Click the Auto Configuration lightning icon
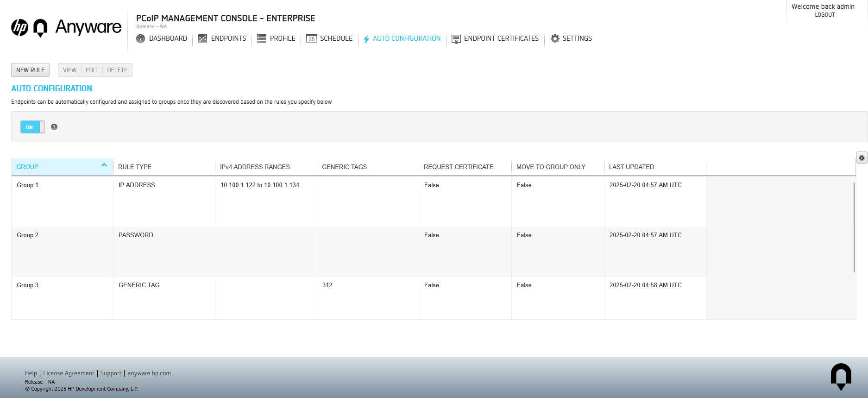This screenshot has height=398, width=868. click(366, 39)
